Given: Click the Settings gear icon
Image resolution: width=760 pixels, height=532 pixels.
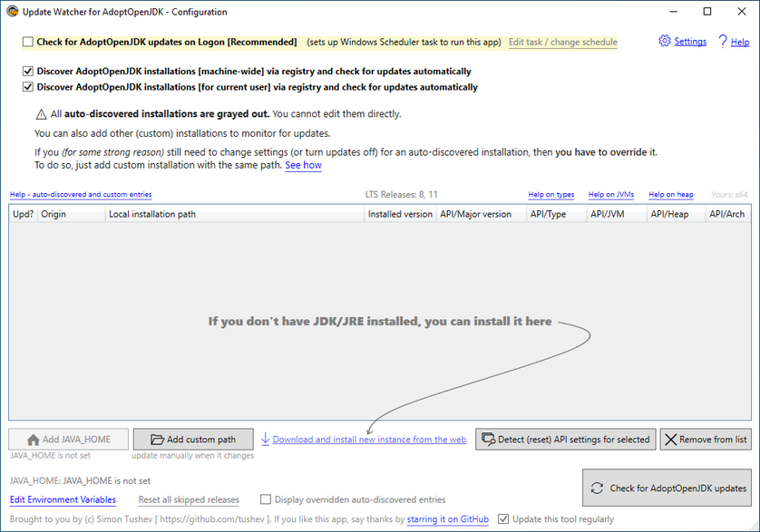Looking at the screenshot, I should coord(665,41).
